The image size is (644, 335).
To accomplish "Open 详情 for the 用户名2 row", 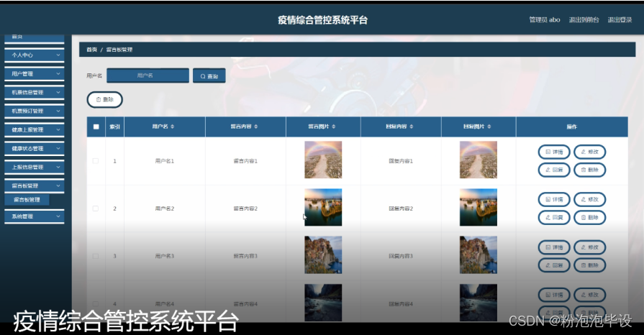I will pyautogui.click(x=554, y=200).
